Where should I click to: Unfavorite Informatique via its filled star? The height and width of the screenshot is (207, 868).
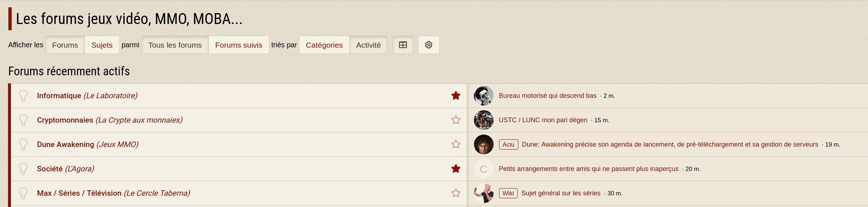pyautogui.click(x=456, y=96)
